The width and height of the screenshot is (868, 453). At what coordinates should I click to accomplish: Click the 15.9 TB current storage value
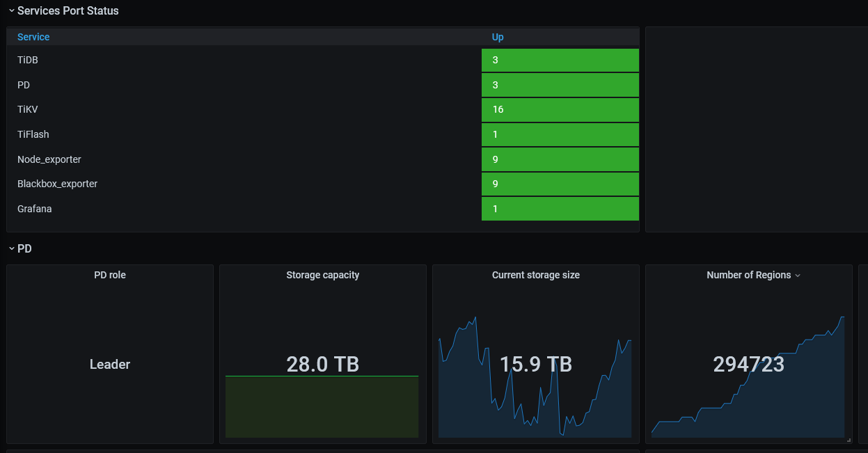click(x=535, y=364)
